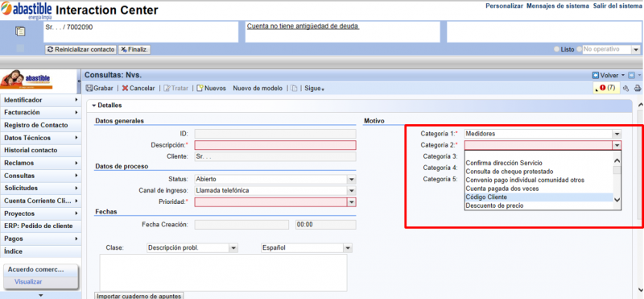Select the Listo radio button
The width and height of the screenshot is (644, 299).
tap(556, 49)
